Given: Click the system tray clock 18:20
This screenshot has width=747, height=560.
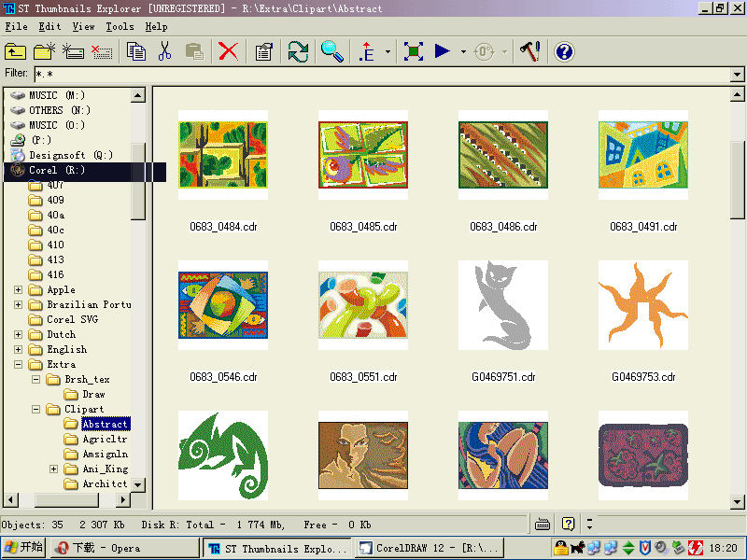Looking at the screenshot, I should (x=723, y=548).
